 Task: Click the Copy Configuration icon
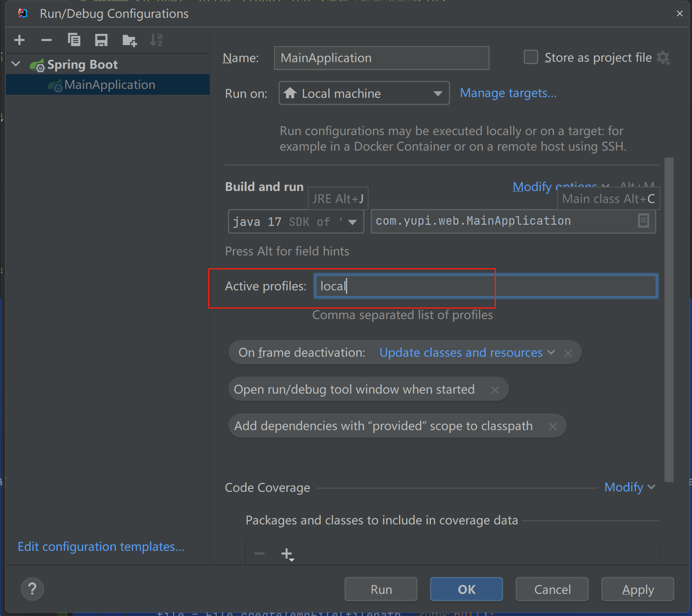point(74,40)
